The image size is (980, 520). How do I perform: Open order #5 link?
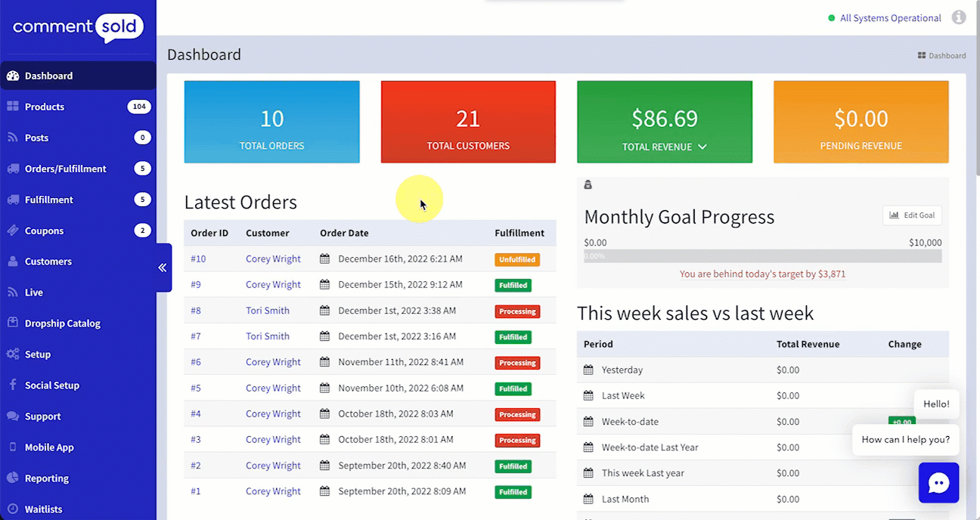(x=196, y=388)
